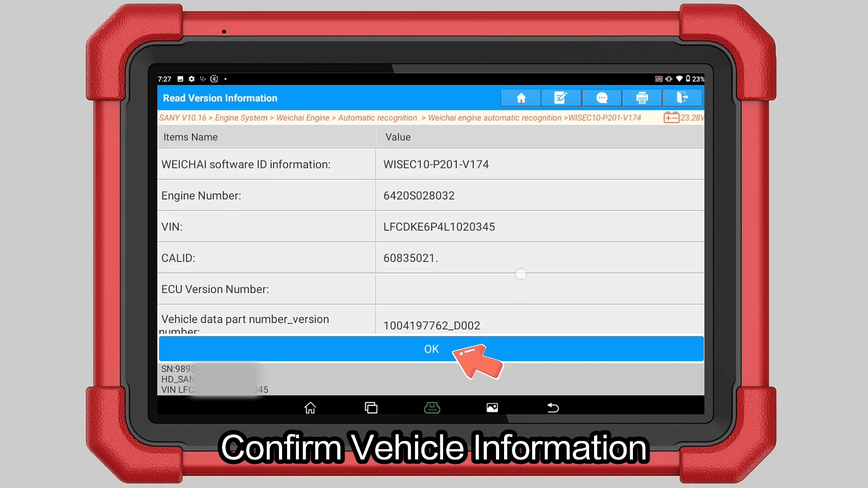Open the data feedback edit icon

[561, 98]
